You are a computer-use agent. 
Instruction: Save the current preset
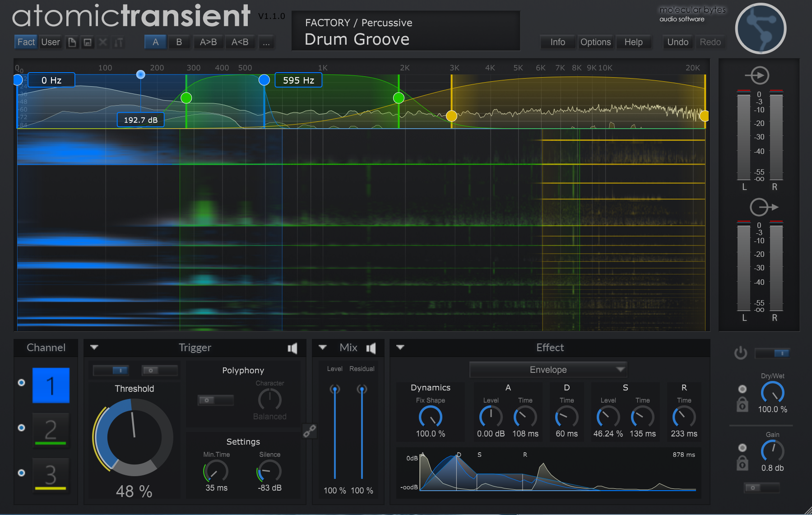88,42
